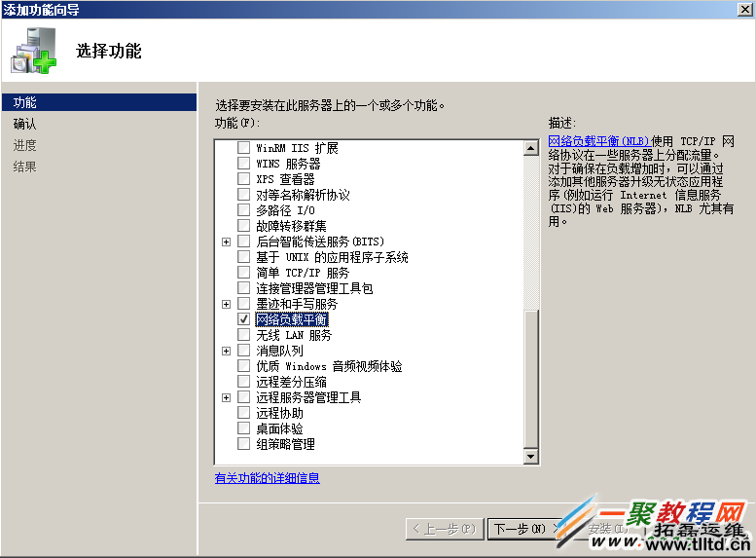
Task: Open the 网络负载平衡(NLB) description link
Action: tap(599, 141)
